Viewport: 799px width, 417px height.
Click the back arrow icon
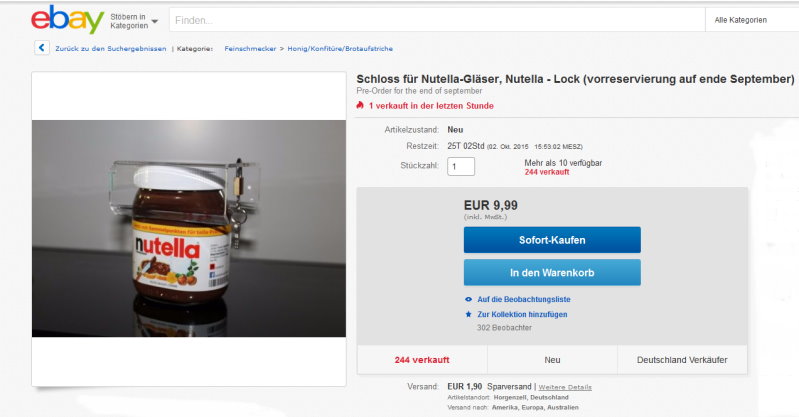(41, 47)
